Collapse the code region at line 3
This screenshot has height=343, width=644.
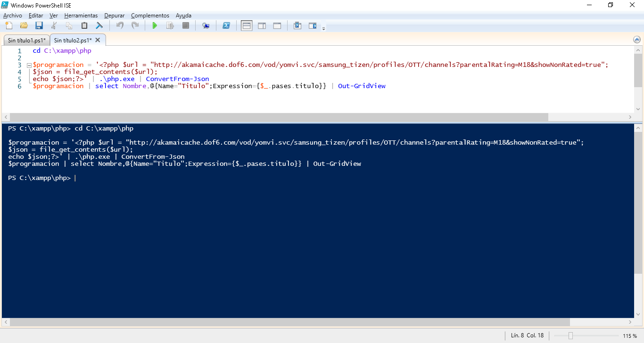29,65
